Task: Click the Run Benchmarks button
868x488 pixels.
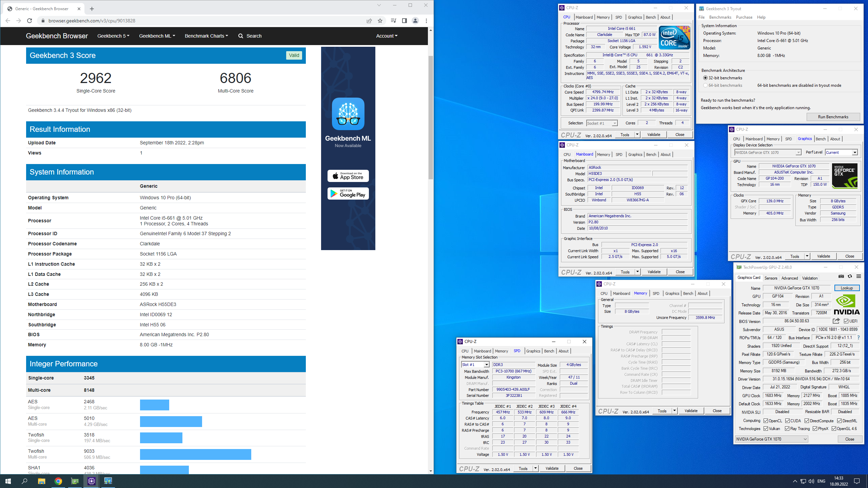Action: point(833,117)
